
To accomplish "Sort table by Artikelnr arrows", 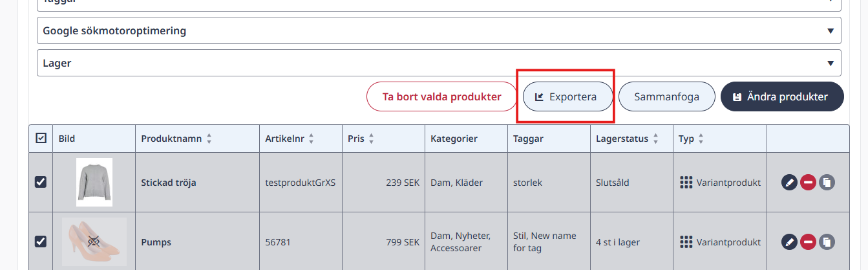I will [312, 139].
